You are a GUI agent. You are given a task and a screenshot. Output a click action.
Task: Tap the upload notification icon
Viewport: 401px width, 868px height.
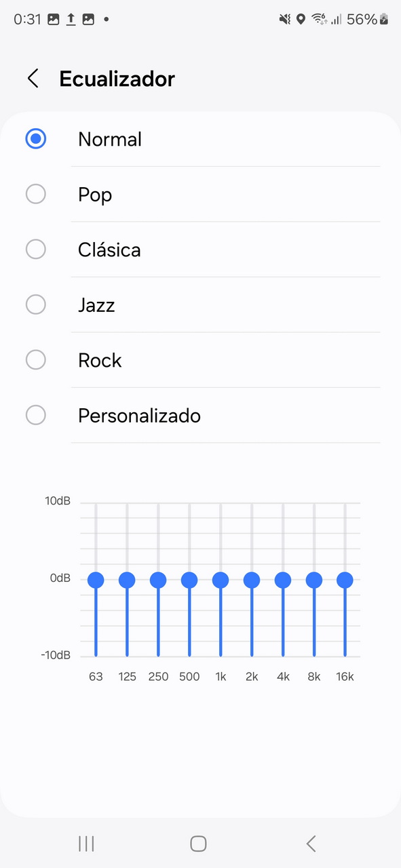(x=71, y=20)
